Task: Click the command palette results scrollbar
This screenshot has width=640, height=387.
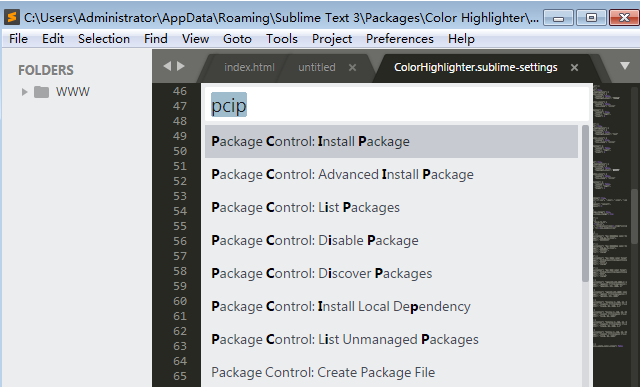Action: [x=585, y=203]
